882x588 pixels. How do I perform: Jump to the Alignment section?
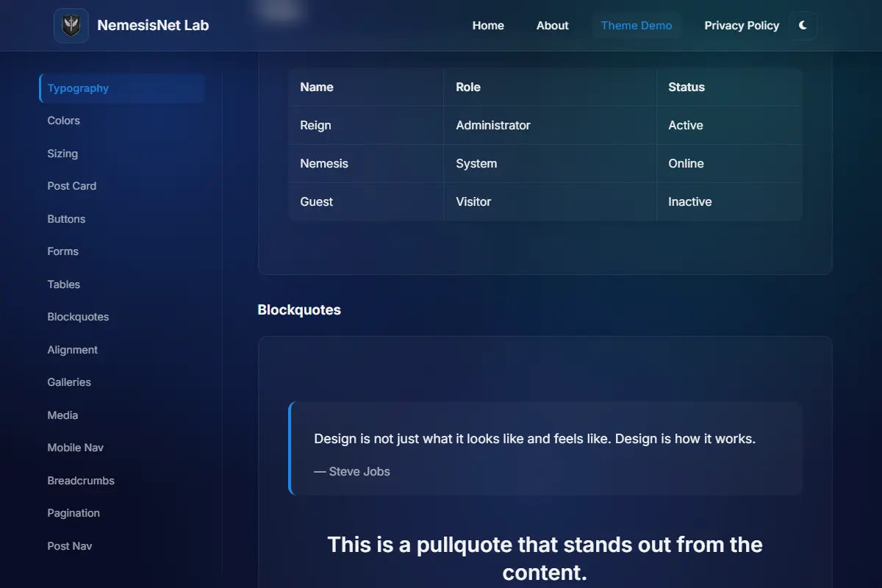pos(122,350)
